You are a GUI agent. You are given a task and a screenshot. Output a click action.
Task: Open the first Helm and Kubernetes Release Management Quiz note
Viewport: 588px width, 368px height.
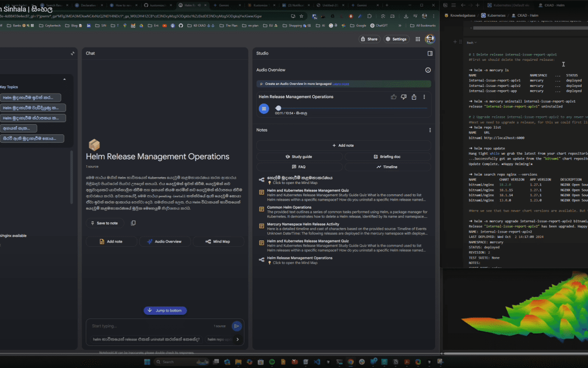343,195
